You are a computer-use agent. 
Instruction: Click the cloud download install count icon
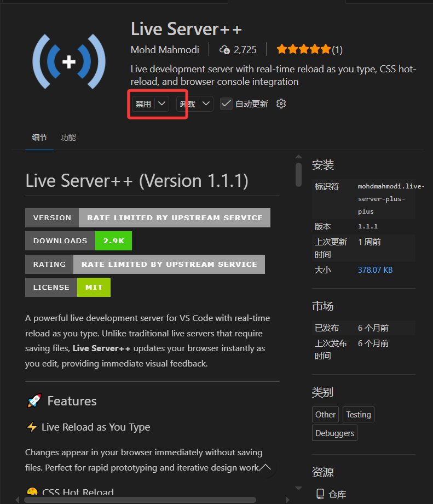[224, 50]
